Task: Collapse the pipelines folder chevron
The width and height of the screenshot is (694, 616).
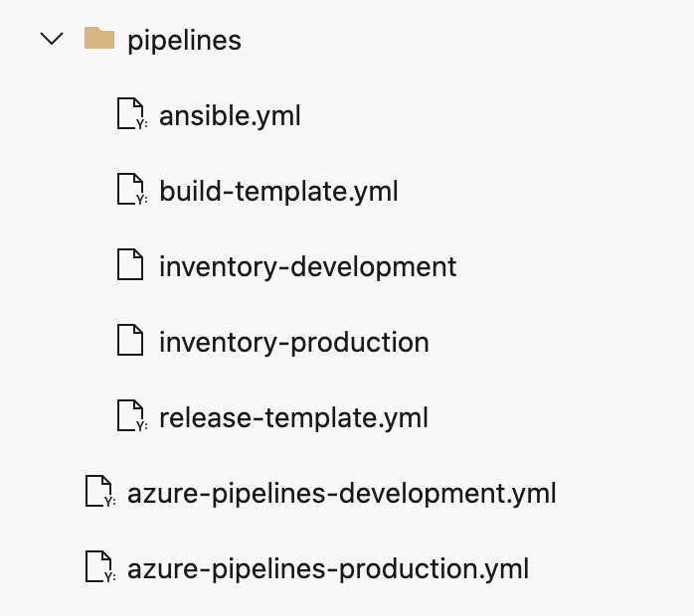Action: pos(50,40)
